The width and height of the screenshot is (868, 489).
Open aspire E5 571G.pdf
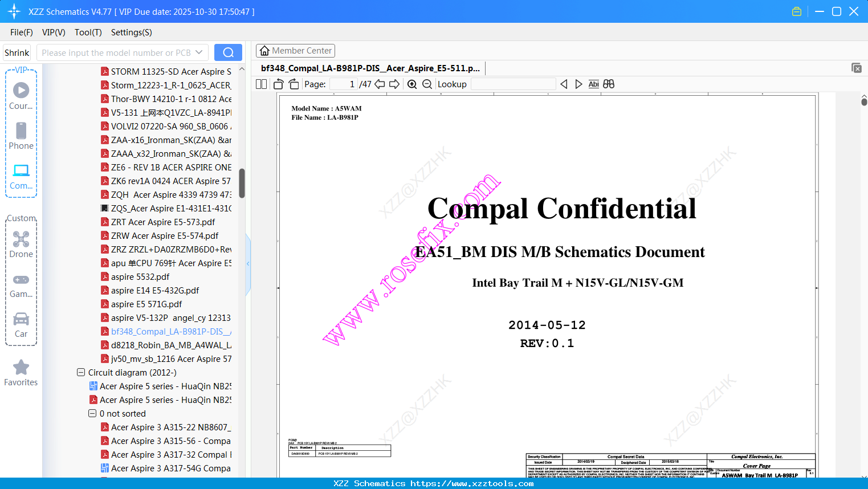(x=141, y=304)
